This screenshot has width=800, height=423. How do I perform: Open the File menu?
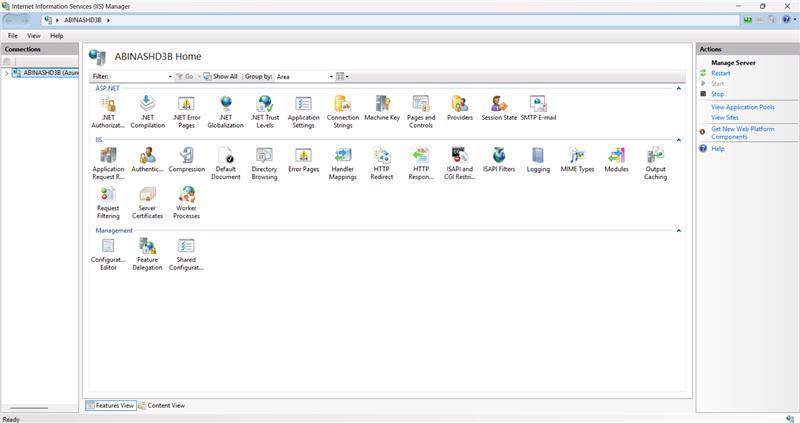click(x=13, y=36)
